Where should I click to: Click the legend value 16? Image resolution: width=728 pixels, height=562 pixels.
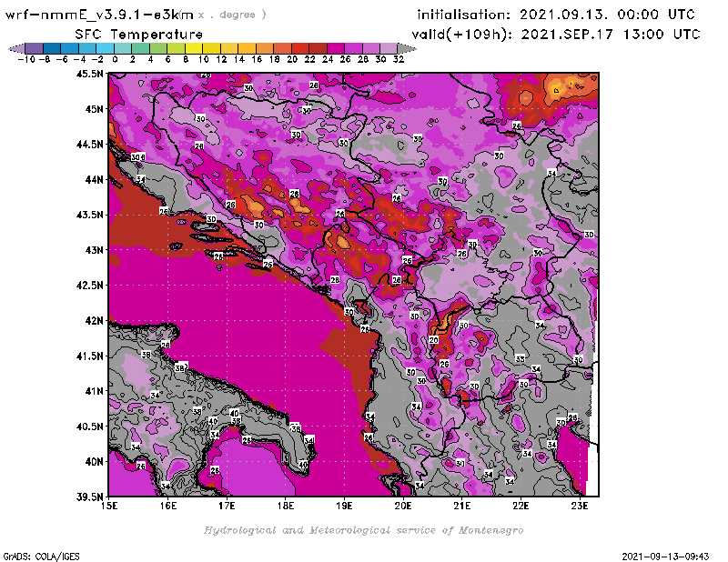pyautogui.click(x=257, y=60)
